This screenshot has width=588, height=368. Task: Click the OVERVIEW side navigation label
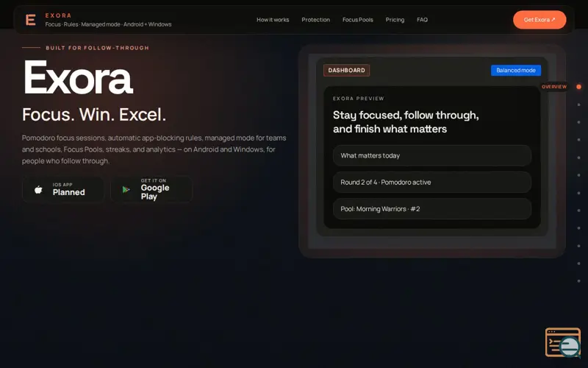click(x=554, y=87)
